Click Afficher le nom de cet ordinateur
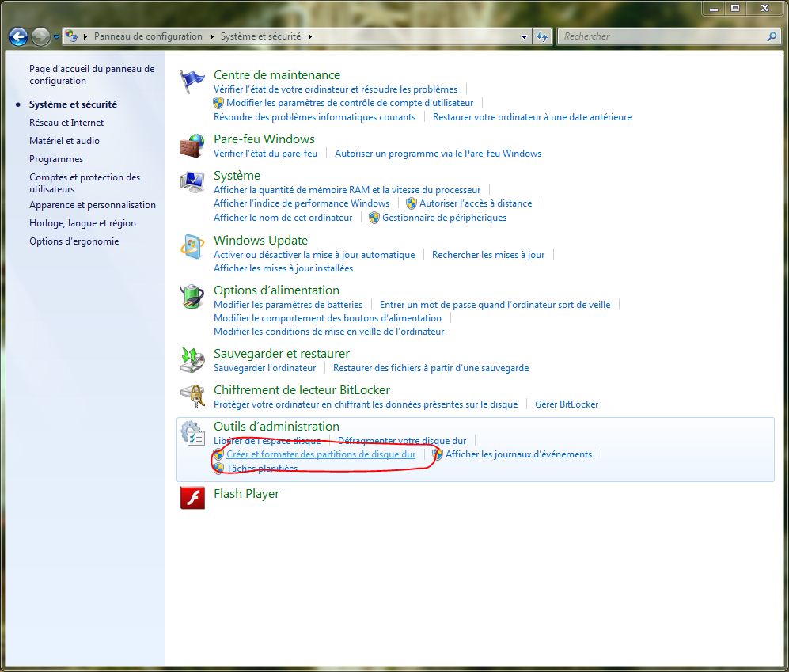The image size is (789, 672). (283, 218)
